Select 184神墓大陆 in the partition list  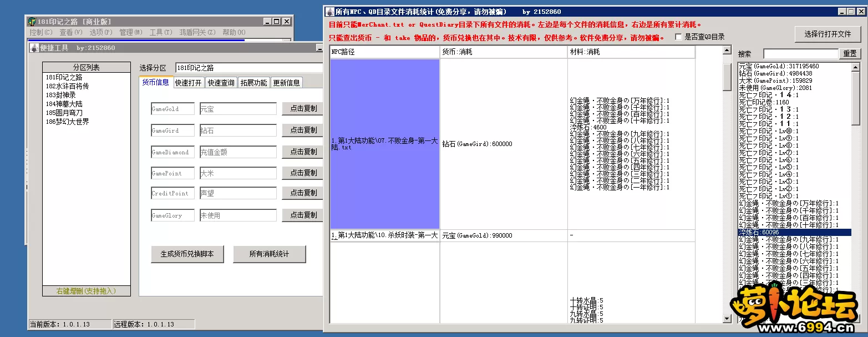(x=64, y=104)
